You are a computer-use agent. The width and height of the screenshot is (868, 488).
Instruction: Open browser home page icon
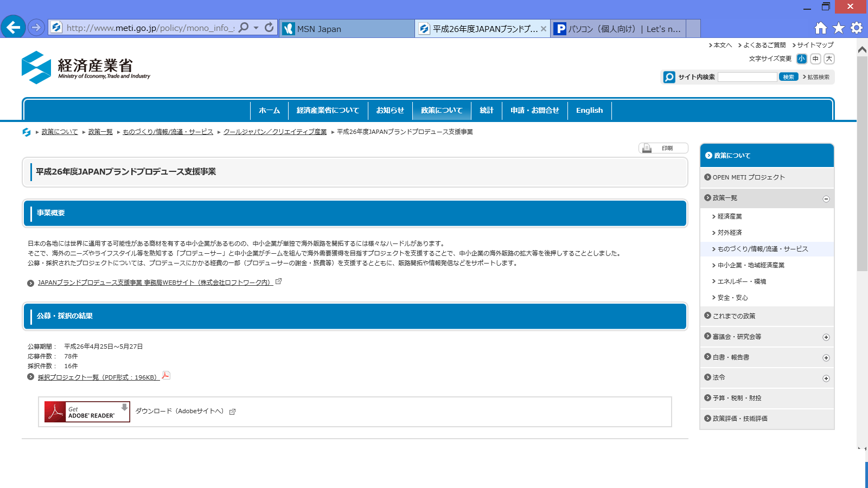[821, 28]
